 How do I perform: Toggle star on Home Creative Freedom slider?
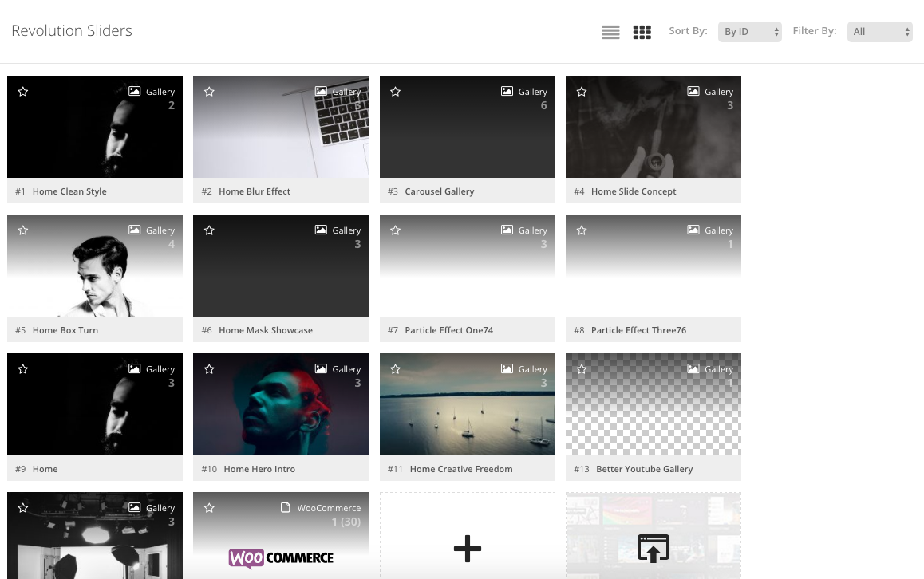396,369
